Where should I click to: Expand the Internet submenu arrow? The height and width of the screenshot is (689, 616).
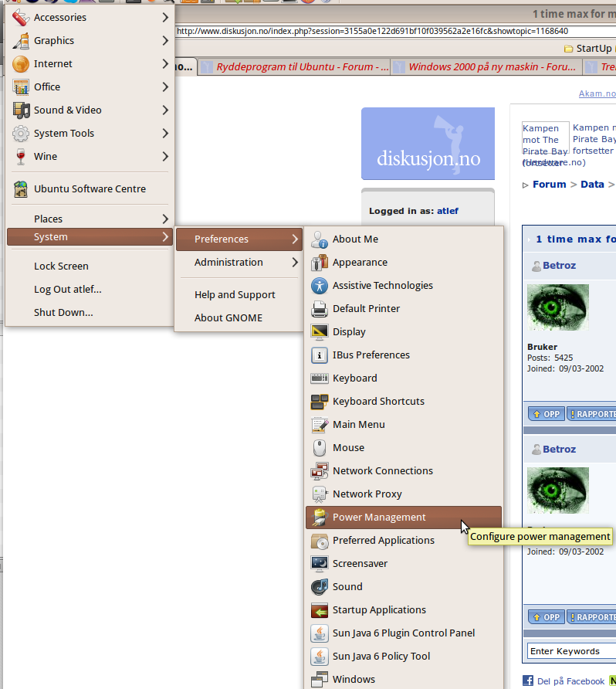pyautogui.click(x=165, y=64)
